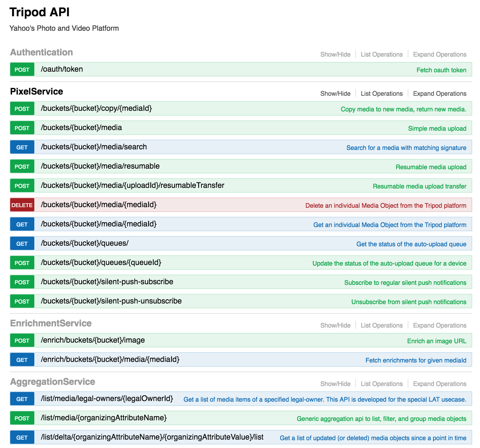This screenshot has height=448, width=480.
Task: Open /buckets/{bucket}/media/search path
Action: pos(94,147)
